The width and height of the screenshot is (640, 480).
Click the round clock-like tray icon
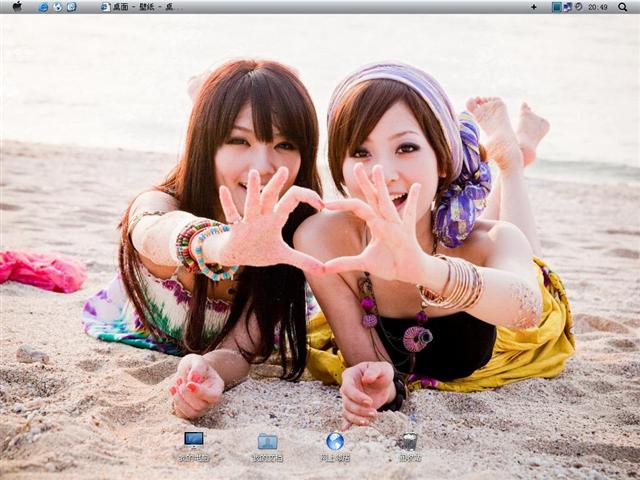click(578, 7)
